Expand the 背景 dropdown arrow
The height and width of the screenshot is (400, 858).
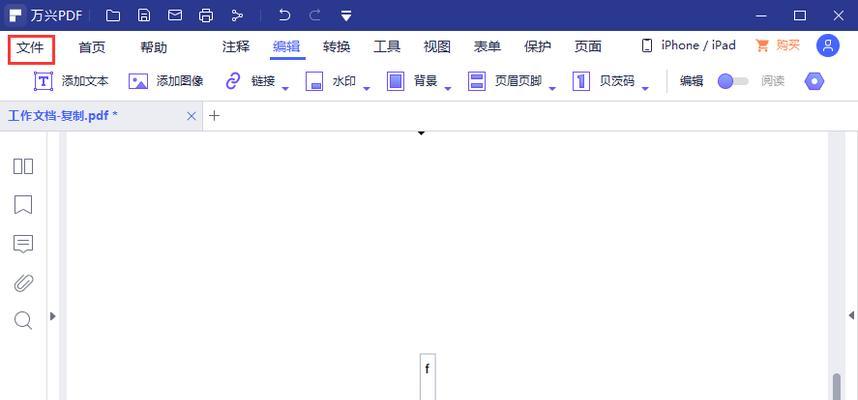coord(448,88)
